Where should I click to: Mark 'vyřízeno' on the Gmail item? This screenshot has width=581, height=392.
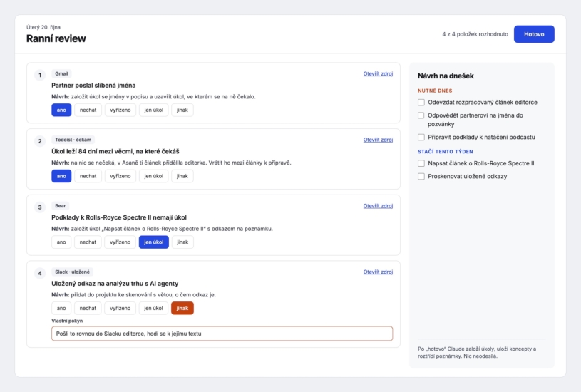point(120,110)
